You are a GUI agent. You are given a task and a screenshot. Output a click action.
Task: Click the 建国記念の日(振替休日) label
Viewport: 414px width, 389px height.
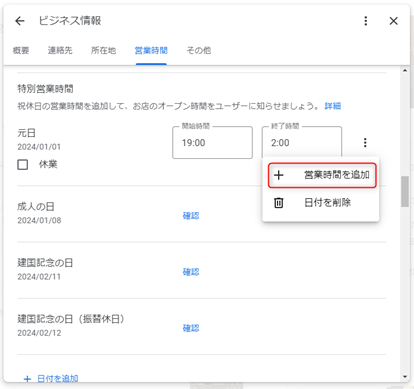click(71, 319)
